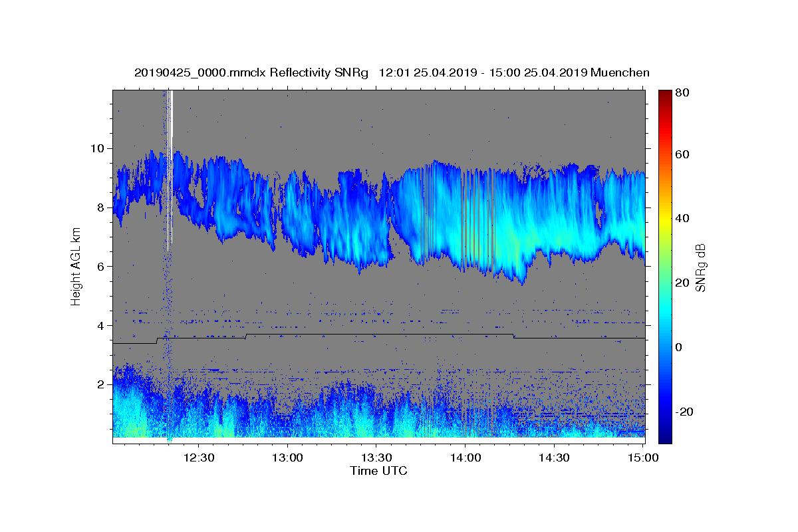Click the colorbar value 40
Viewport: 798px width, 532px height.
682,219
